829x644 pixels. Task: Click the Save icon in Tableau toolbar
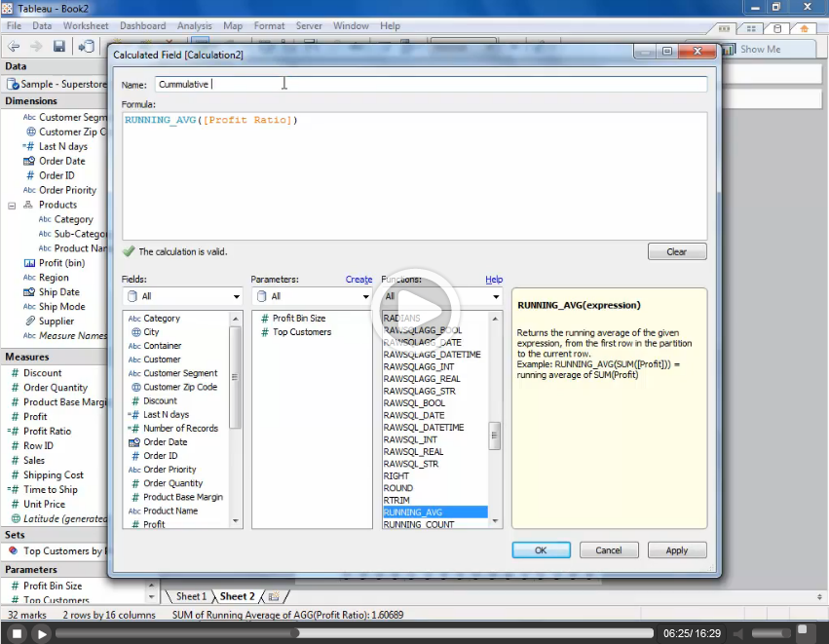pyautogui.click(x=59, y=47)
